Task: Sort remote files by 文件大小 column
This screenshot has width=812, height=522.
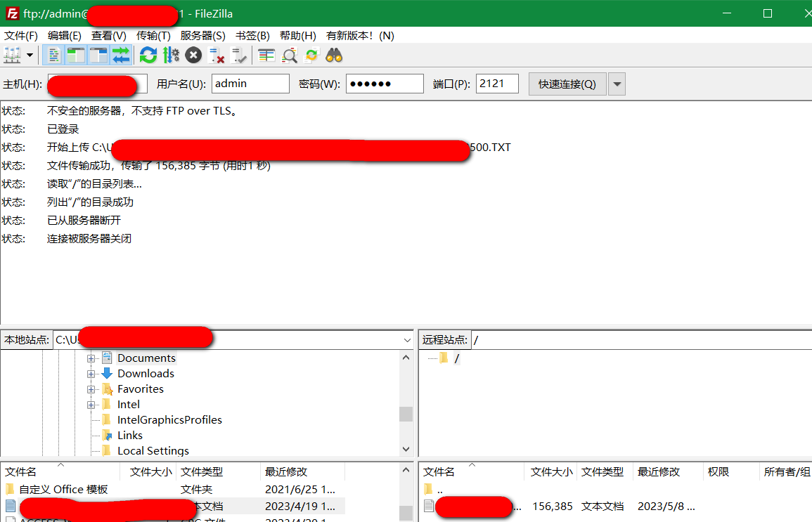Action: point(550,472)
